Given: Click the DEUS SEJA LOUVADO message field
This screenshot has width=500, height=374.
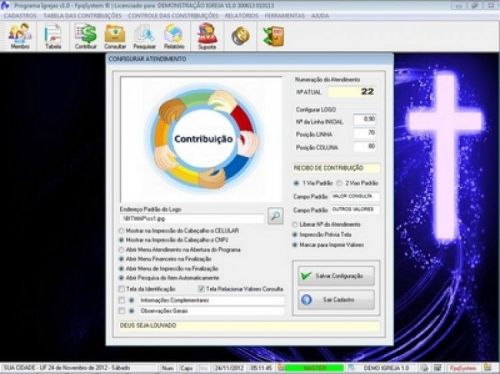Looking at the screenshot, I should pos(249,326).
